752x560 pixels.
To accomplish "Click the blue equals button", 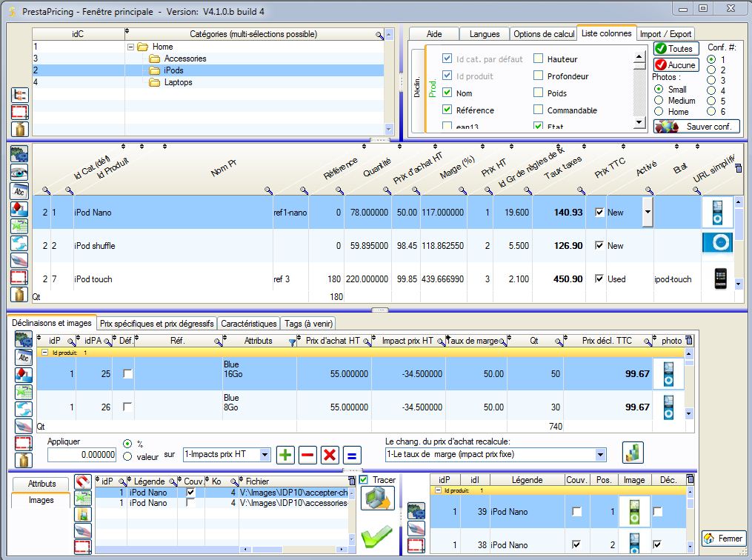I will click(351, 455).
